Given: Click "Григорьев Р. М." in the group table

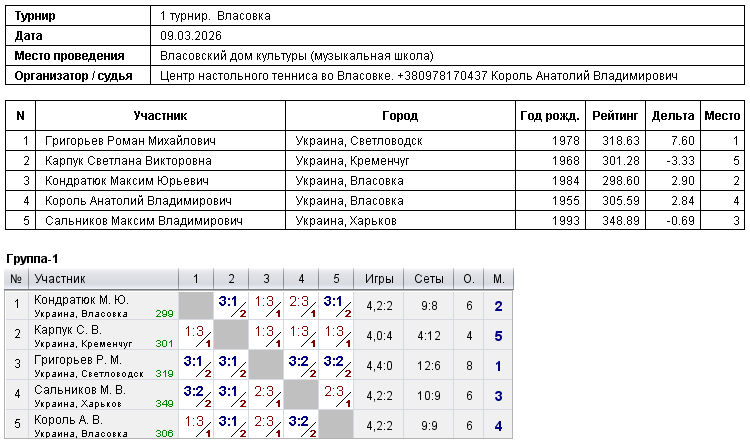Looking at the screenshot, I should (x=78, y=360).
